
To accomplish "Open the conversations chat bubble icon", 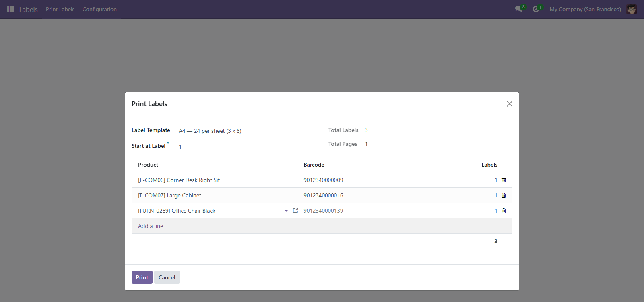I will pyautogui.click(x=518, y=9).
